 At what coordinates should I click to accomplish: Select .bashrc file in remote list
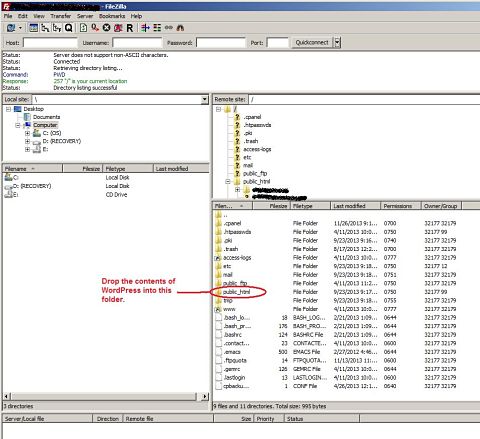pos(232,335)
